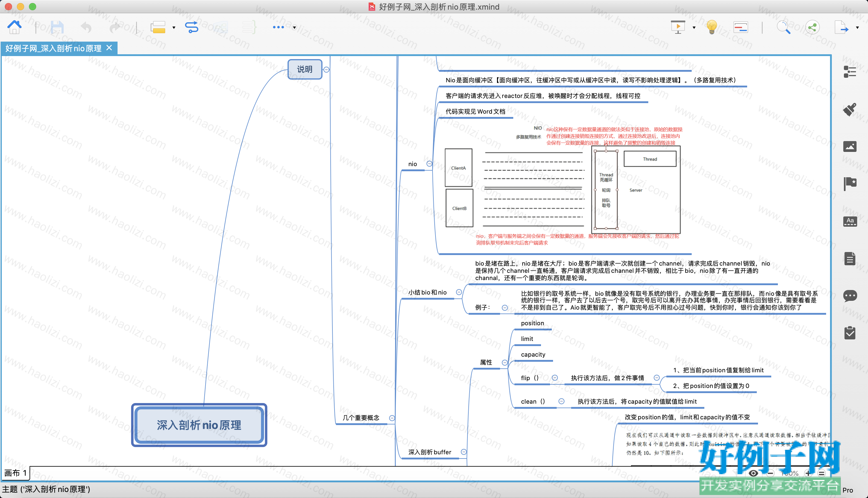The height and width of the screenshot is (498, 868).
Task: Open the Home icon in the toolbar
Action: (x=14, y=27)
